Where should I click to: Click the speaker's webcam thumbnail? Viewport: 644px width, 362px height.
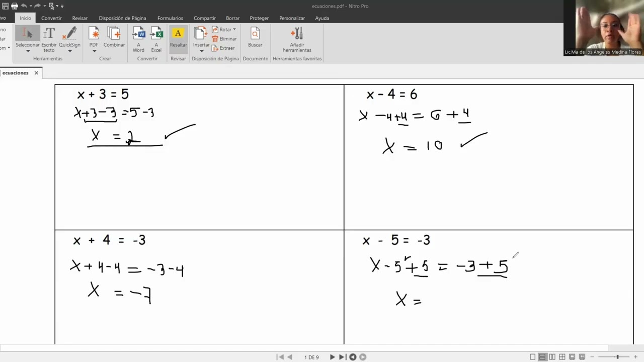pos(603,28)
